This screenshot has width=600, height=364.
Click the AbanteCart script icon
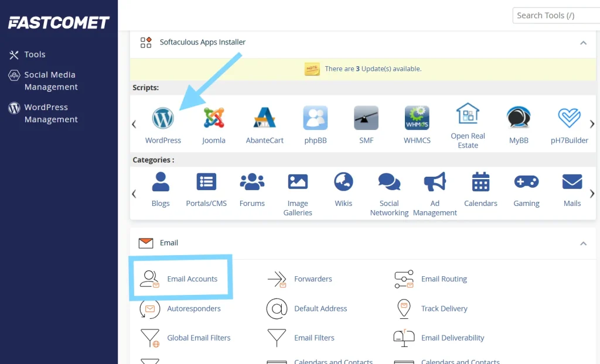[x=264, y=117]
